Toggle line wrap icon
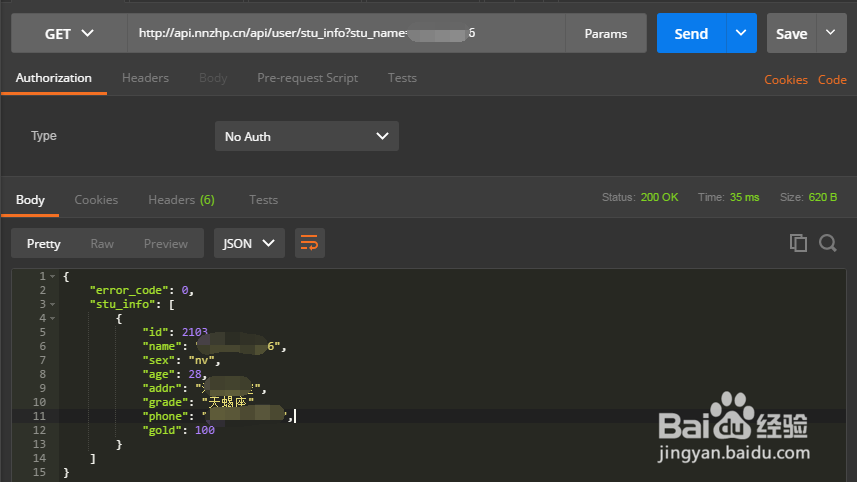This screenshot has width=857, height=482. 310,243
